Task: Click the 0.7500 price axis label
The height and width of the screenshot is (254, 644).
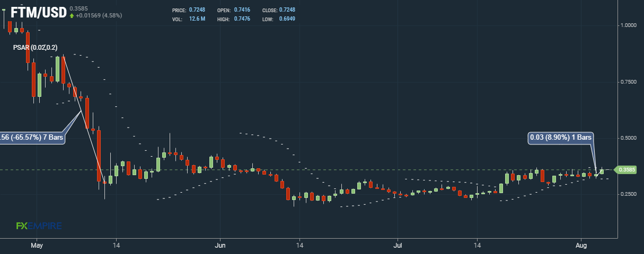Action: (629, 82)
